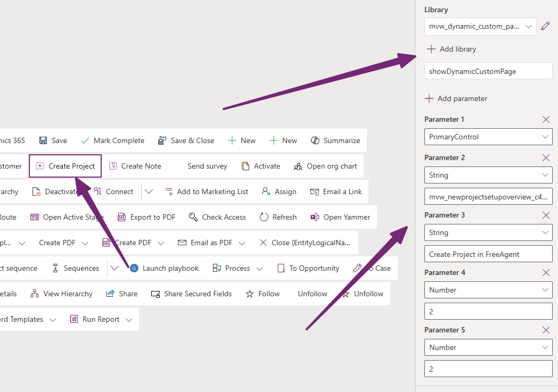Open Parameter 4 Number type dropdown

coord(488,290)
